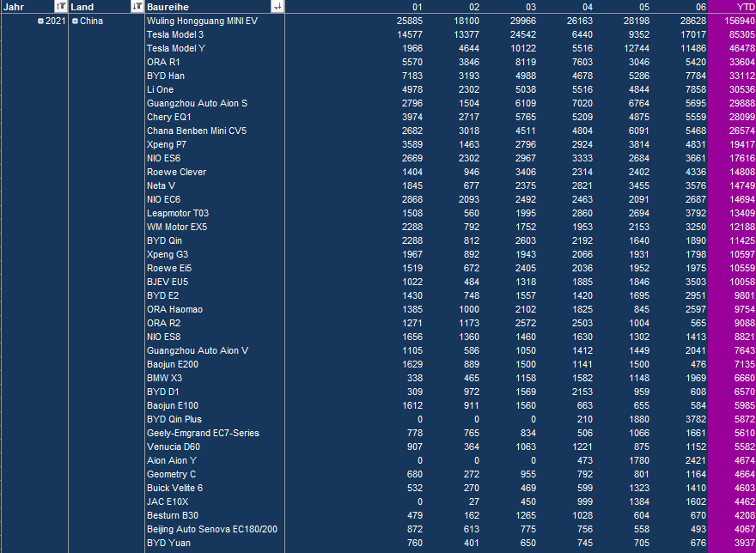
Task: Click the BMW X3 row label
Action: (x=165, y=378)
